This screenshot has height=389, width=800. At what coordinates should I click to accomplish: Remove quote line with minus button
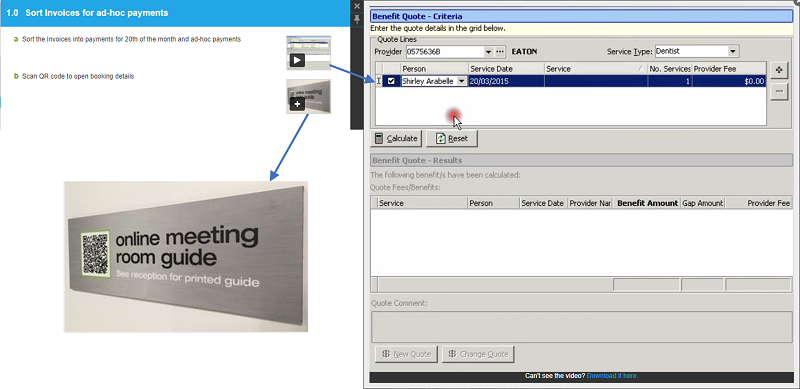pos(779,91)
